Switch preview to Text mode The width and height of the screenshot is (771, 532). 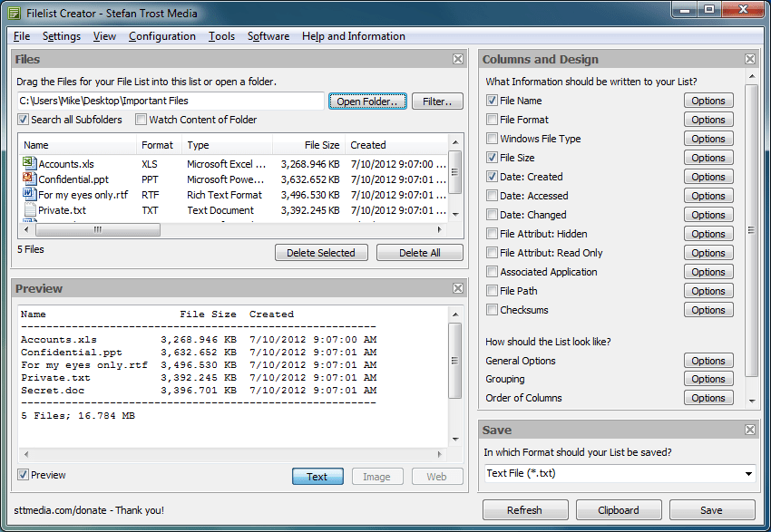(x=317, y=477)
